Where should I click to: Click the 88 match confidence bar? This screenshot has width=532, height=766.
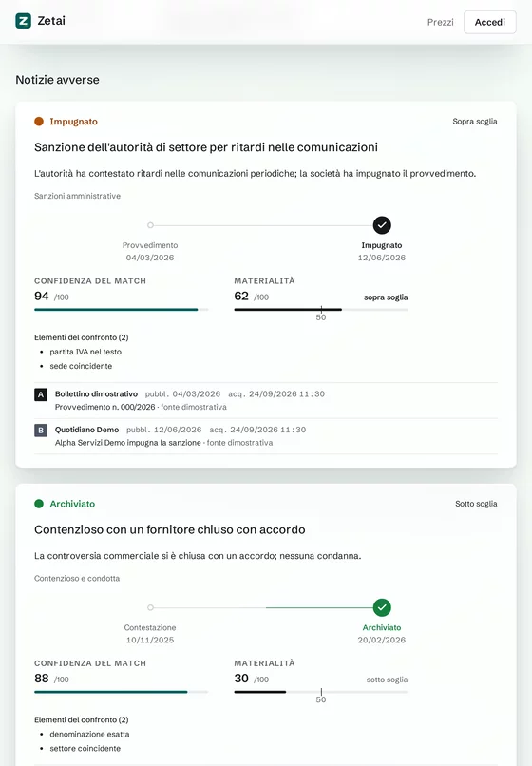122,692
